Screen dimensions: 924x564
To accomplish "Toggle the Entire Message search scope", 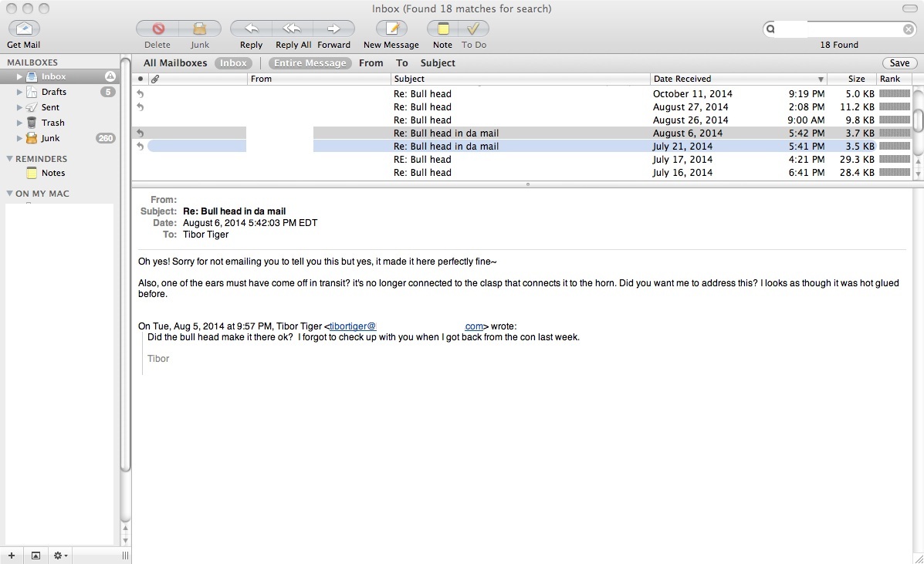I will click(310, 63).
